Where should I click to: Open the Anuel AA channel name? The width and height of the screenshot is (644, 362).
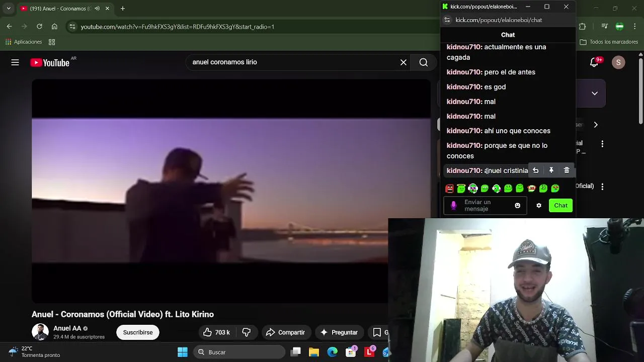pyautogui.click(x=67, y=328)
